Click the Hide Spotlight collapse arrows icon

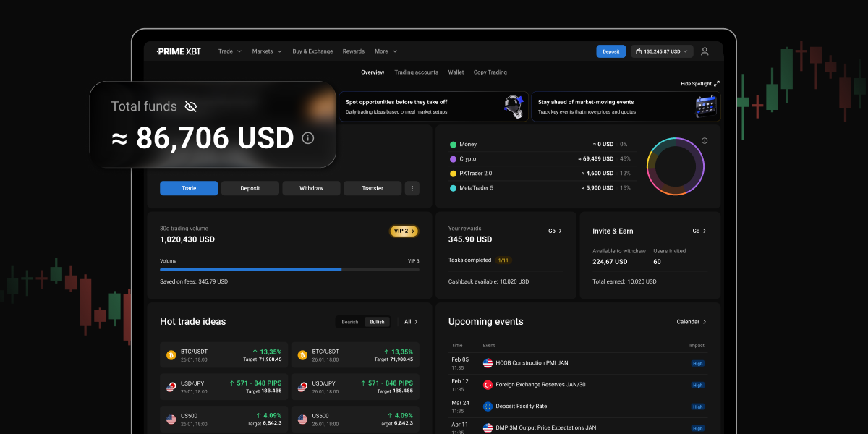pyautogui.click(x=717, y=84)
